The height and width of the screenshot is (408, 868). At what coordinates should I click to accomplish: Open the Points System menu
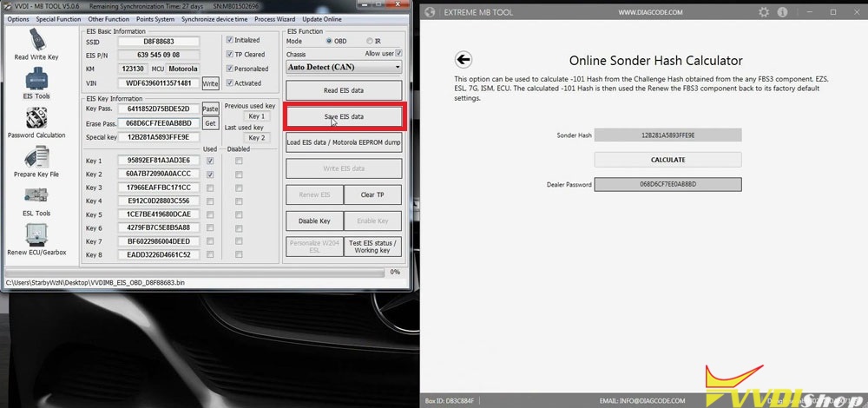coord(155,19)
